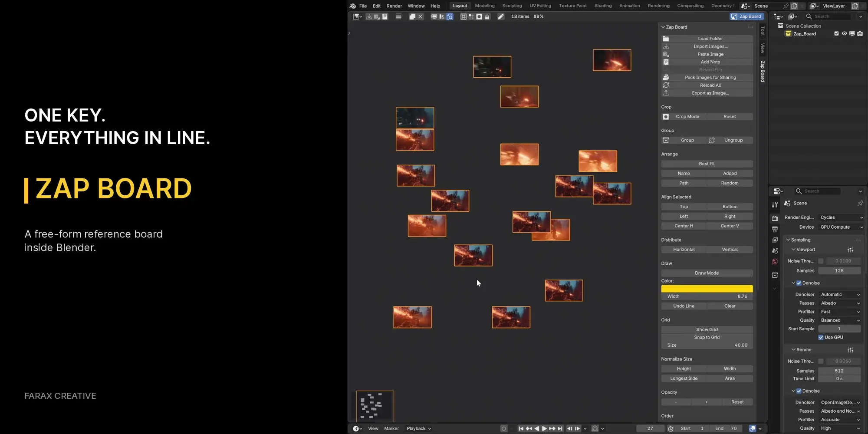Viewport: 868px width, 434px height.
Task: Click the monitor display icon in toolbar
Action: coord(434,16)
